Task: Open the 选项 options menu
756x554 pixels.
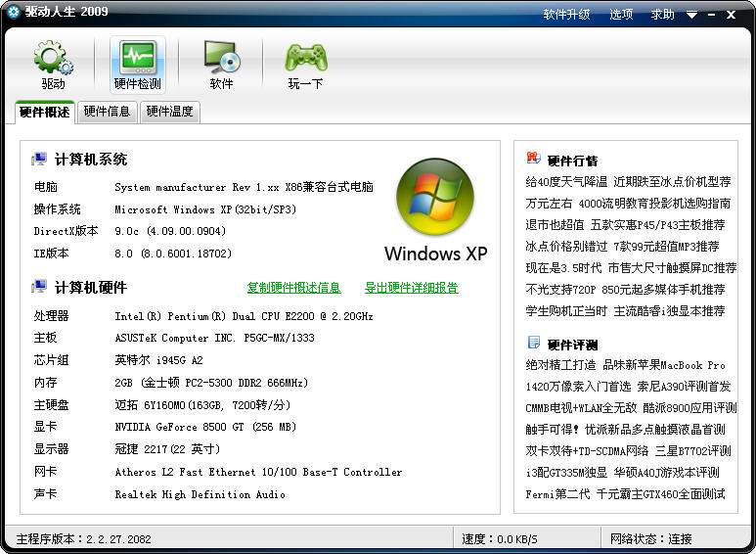Action: point(621,15)
